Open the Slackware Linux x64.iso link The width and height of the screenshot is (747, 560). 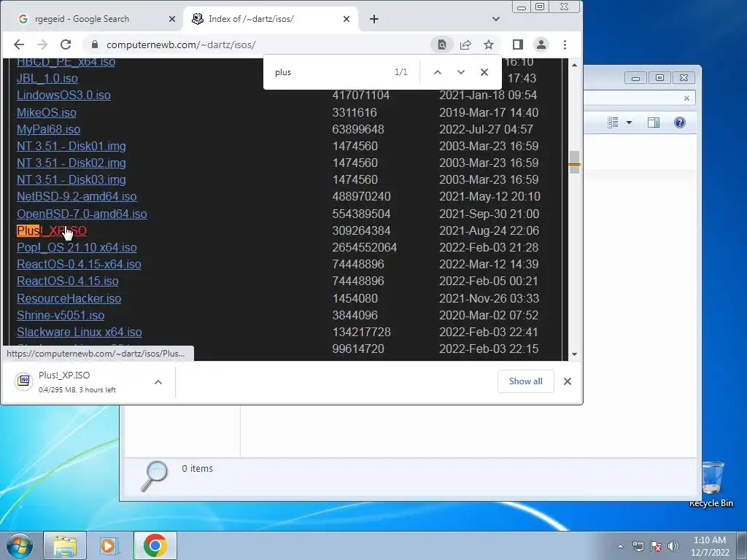click(80, 332)
